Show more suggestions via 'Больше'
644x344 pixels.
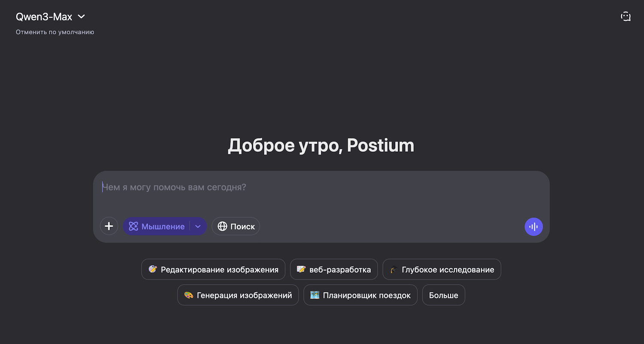[x=444, y=295]
